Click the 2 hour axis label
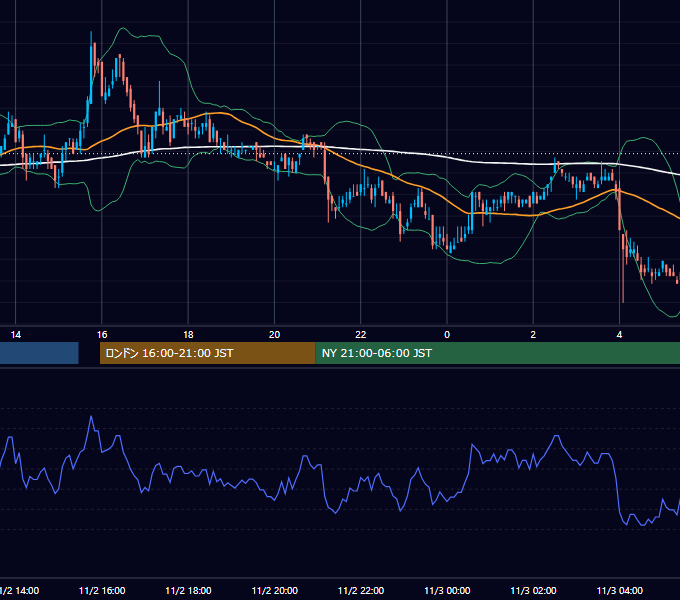The image size is (680, 600). point(533,335)
